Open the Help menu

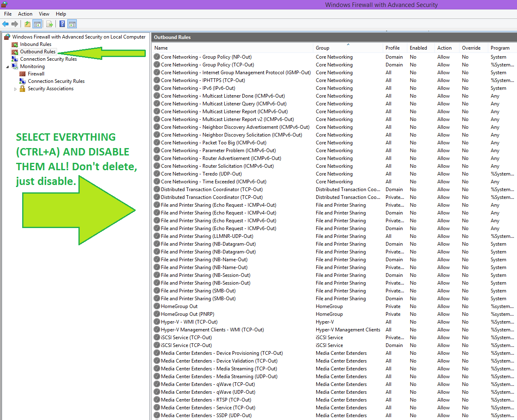click(61, 14)
